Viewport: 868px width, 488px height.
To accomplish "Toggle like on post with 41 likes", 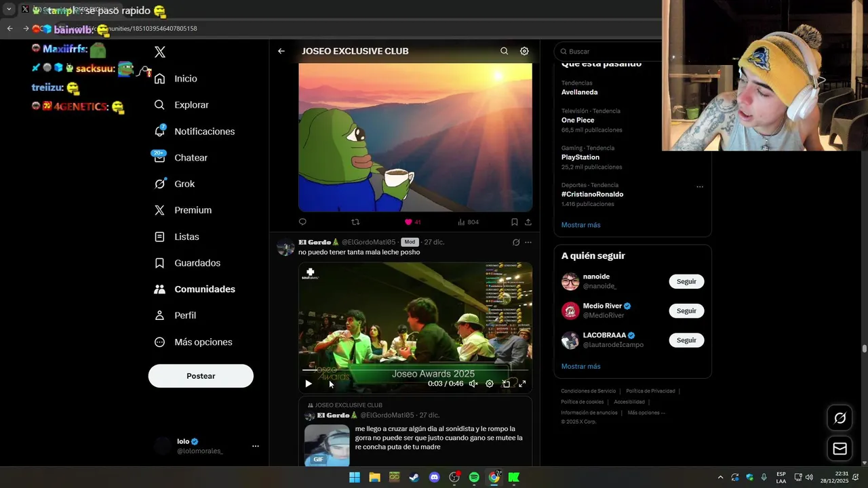I will click(x=412, y=222).
